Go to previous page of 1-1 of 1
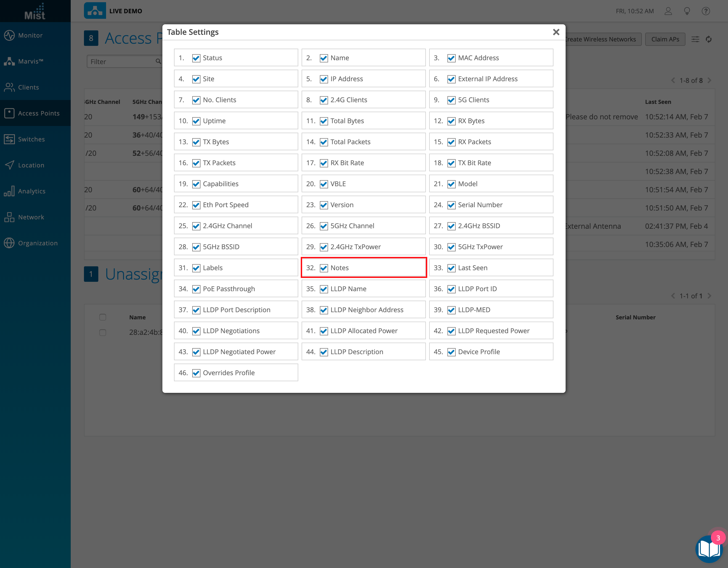The image size is (728, 568). tap(673, 296)
